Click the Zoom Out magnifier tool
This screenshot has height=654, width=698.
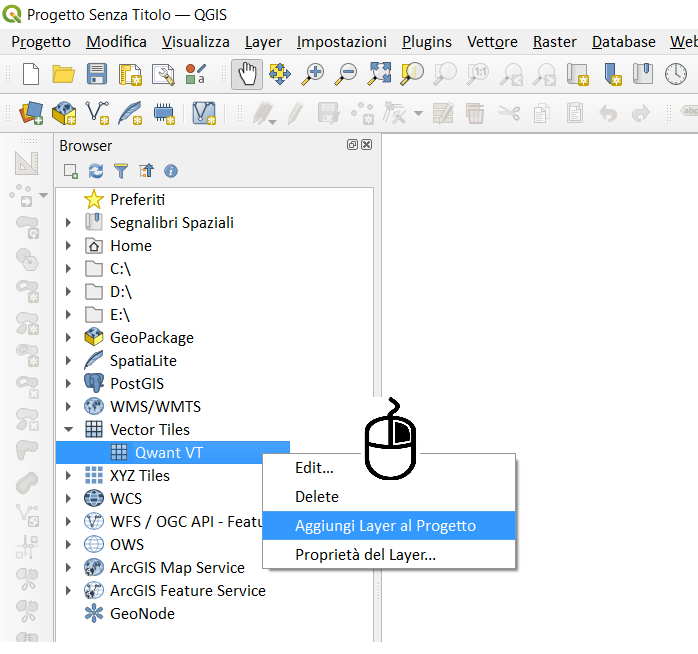pyautogui.click(x=347, y=74)
